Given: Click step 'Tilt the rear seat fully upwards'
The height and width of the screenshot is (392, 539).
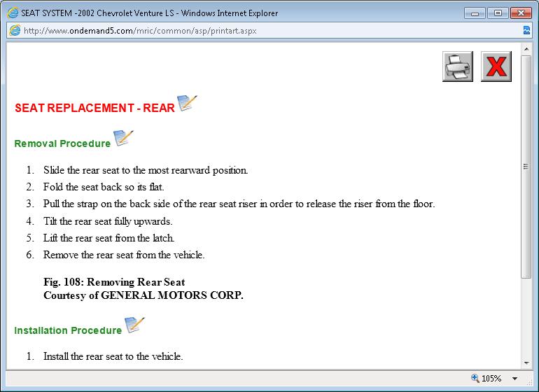Looking at the screenshot, I should pyautogui.click(x=108, y=221).
